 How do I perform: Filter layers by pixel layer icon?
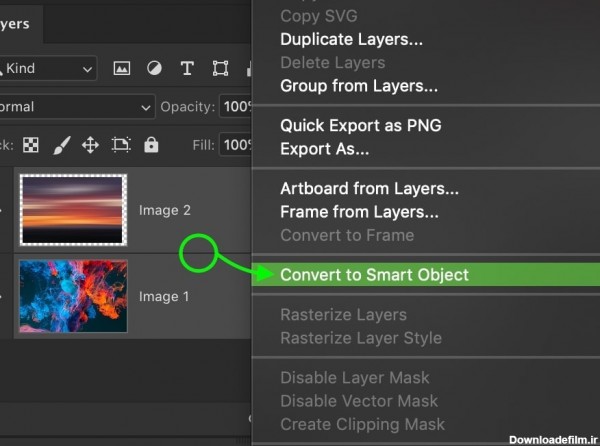122,69
